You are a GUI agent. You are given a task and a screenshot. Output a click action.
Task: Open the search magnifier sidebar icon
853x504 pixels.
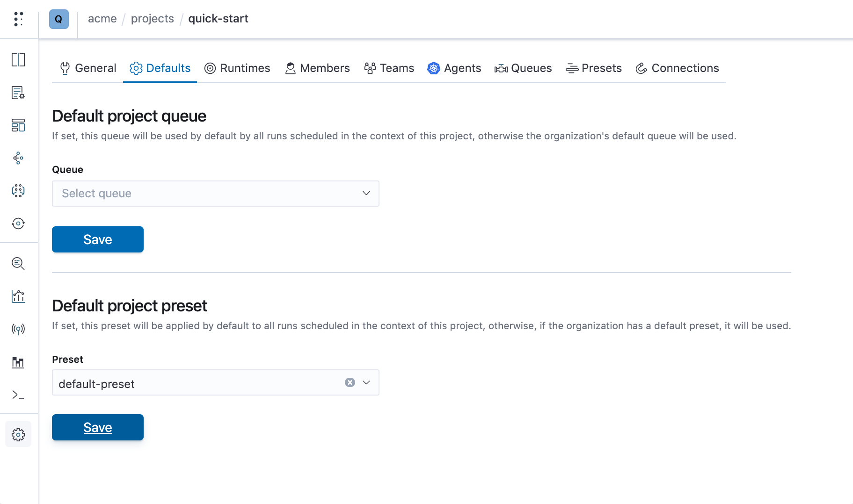tap(18, 264)
